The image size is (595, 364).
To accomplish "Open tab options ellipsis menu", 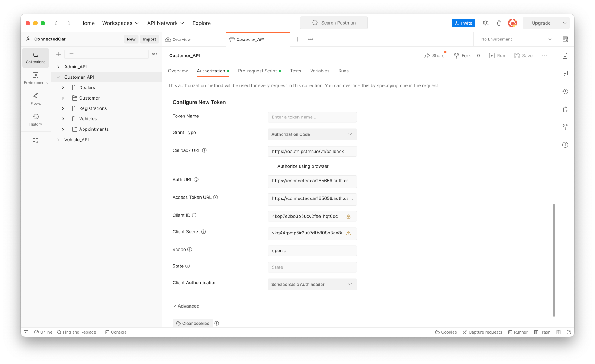I will 311,39.
